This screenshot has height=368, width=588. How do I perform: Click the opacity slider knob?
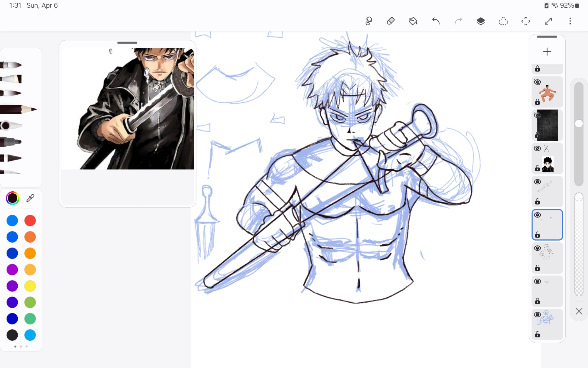tap(579, 197)
